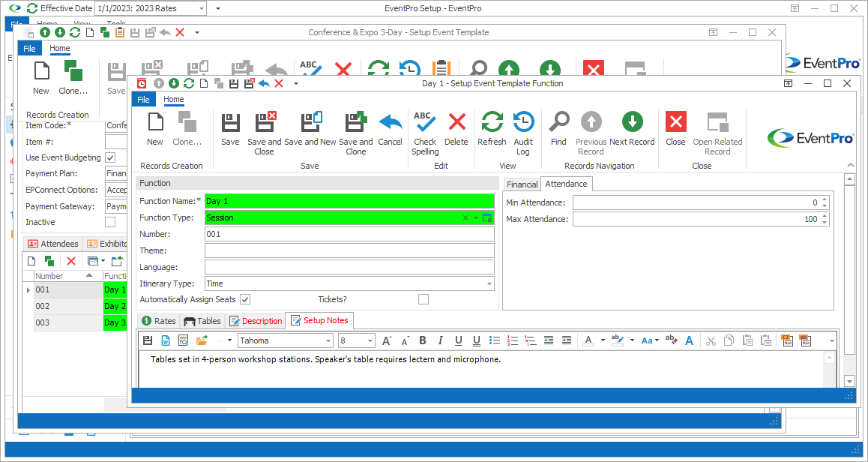Switch to the Tables tab

point(202,321)
